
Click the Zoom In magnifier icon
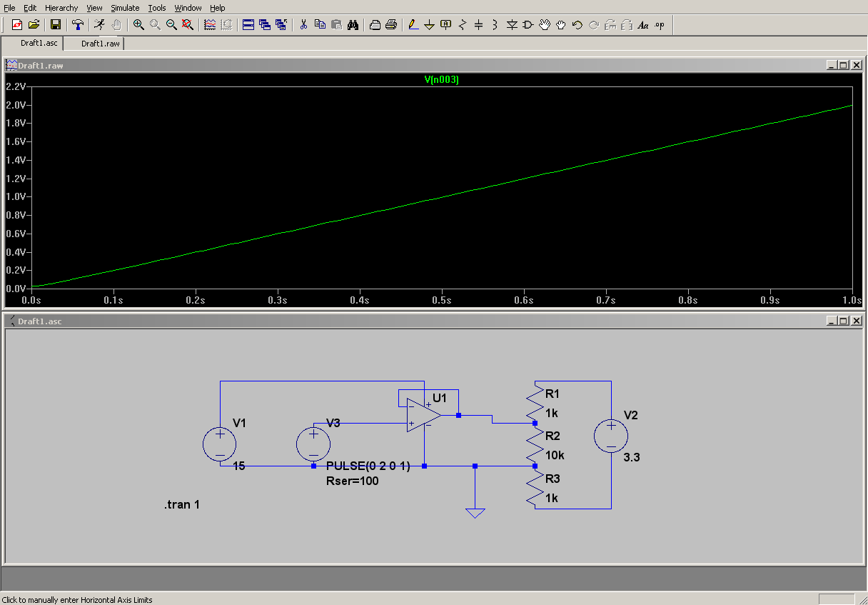coord(138,25)
